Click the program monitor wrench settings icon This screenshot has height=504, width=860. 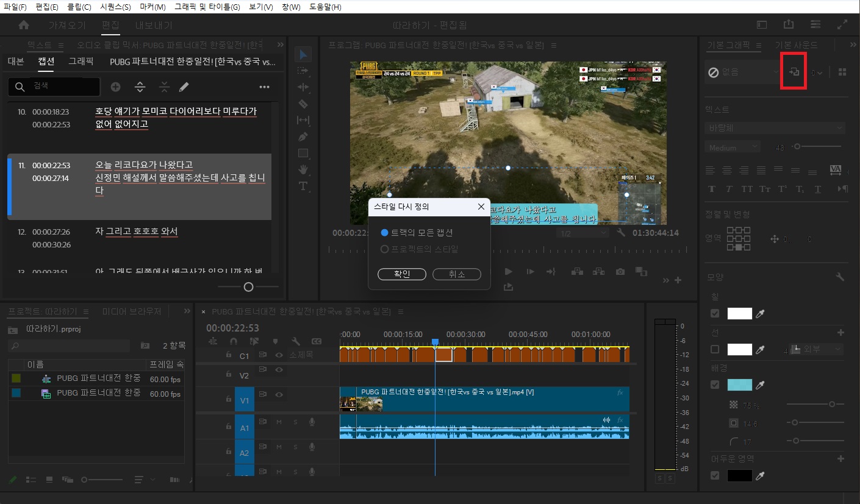[621, 233]
